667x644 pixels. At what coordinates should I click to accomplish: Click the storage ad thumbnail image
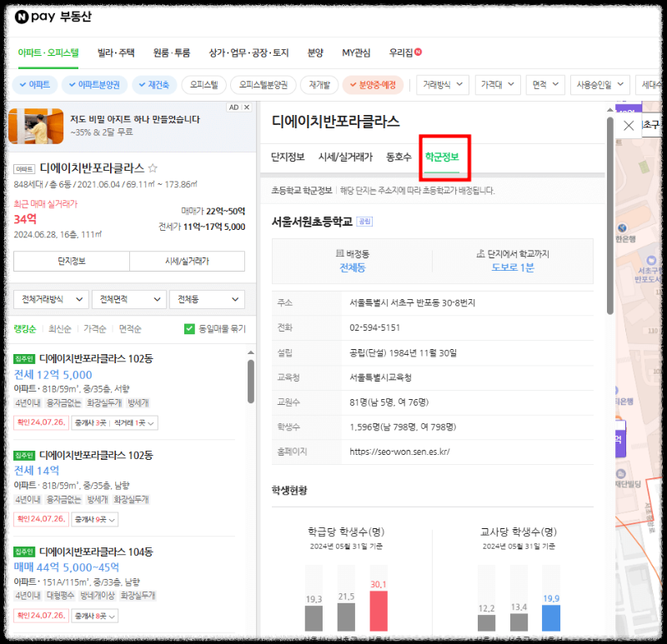[x=36, y=127]
